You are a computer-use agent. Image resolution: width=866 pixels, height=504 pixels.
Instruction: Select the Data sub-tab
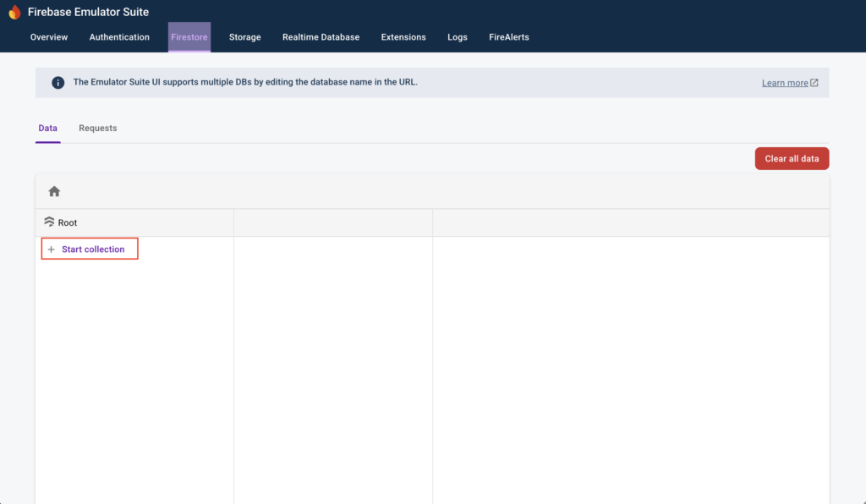pyautogui.click(x=48, y=129)
